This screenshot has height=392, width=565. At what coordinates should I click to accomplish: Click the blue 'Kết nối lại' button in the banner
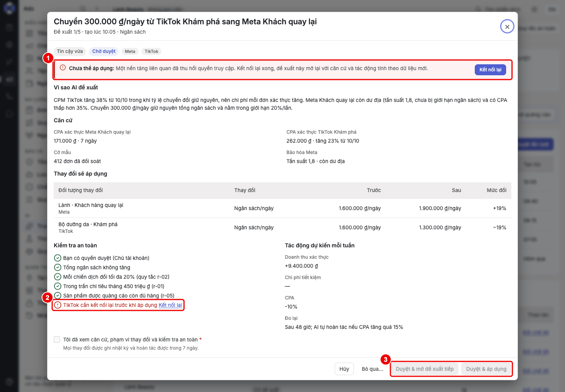[490, 70]
